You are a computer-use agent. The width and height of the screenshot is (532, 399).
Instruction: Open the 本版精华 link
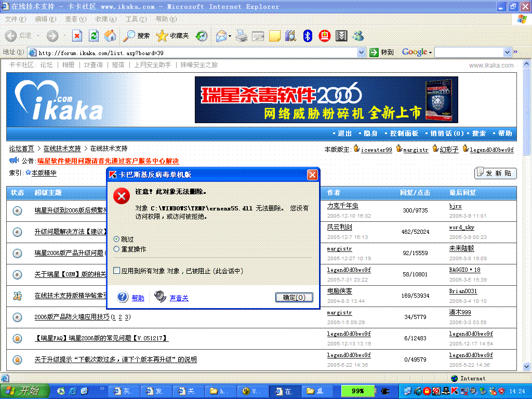coord(44,172)
